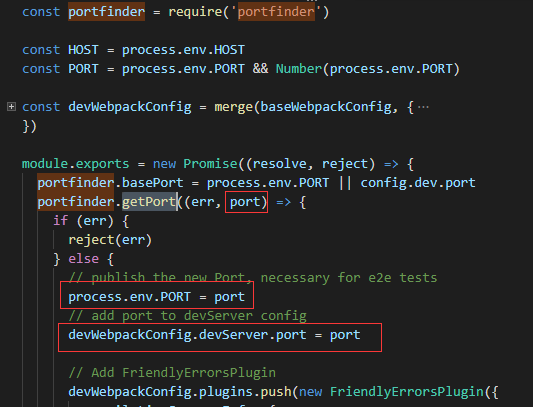Image resolution: width=533 pixels, height=407 pixels.
Task: Expand the folded devWebpackConfig merge block
Action: [x=11, y=107]
